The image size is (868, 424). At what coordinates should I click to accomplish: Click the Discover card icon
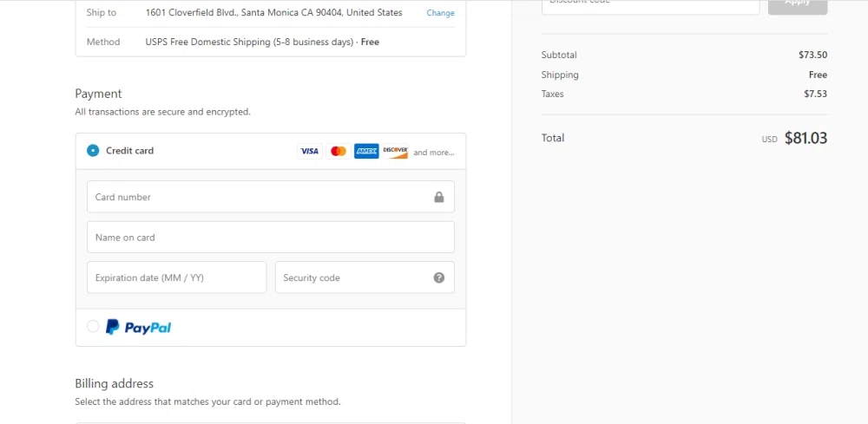(x=395, y=152)
